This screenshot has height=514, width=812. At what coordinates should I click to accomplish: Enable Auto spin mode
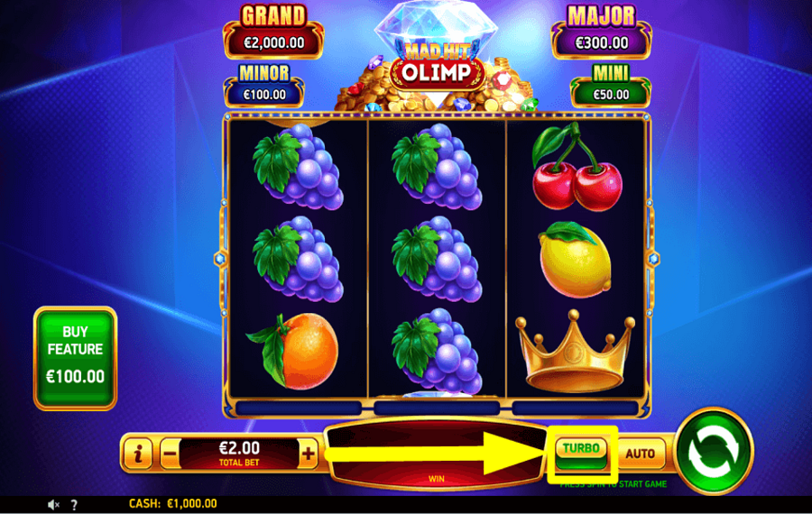click(641, 454)
